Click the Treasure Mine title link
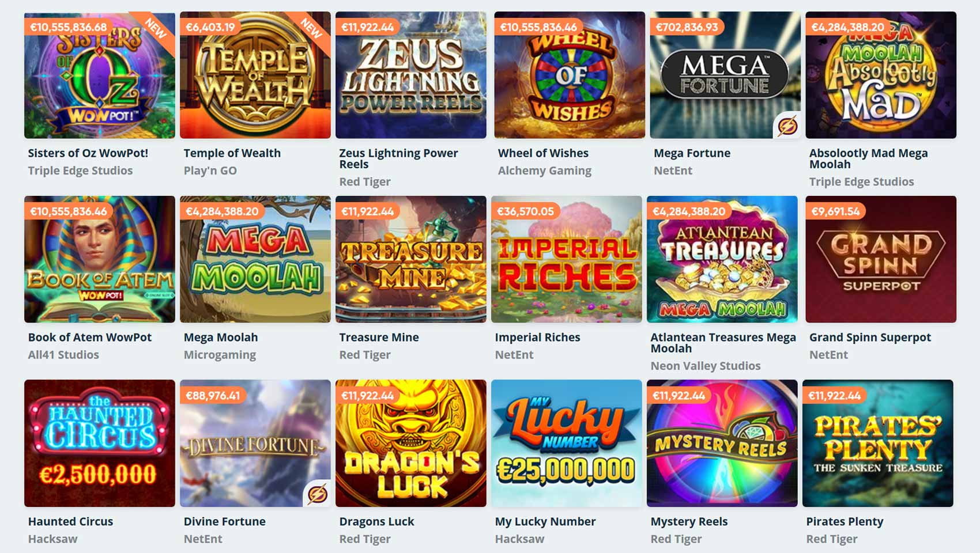Image resolution: width=980 pixels, height=553 pixels. pyautogui.click(x=379, y=338)
